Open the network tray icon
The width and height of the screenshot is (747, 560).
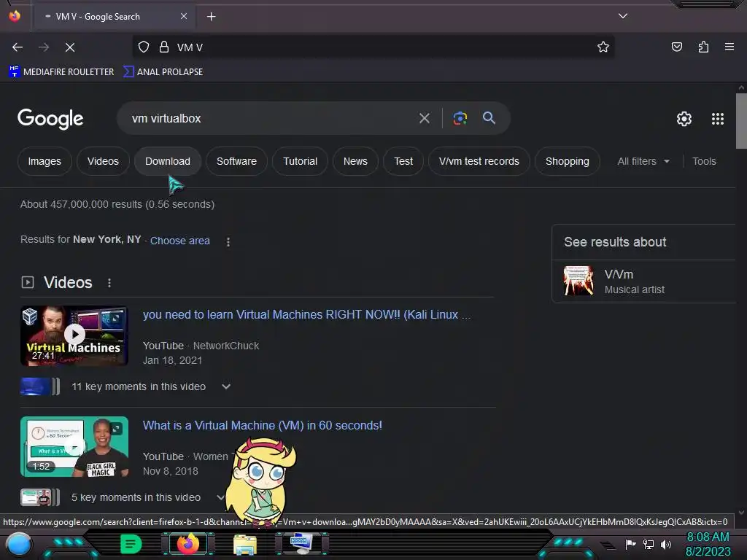tap(649, 544)
